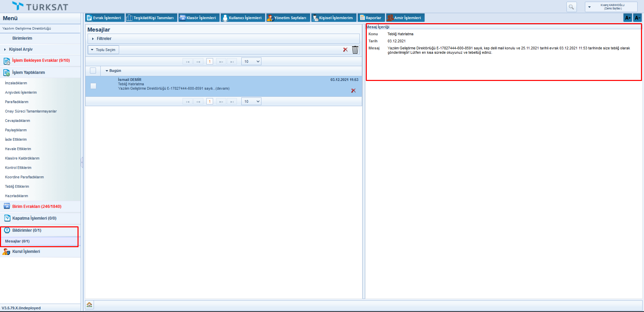Click the red X beside Toplu Seçim toolbar
The height and width of the screenshot is (312, 644).
(x=345, y=50)
